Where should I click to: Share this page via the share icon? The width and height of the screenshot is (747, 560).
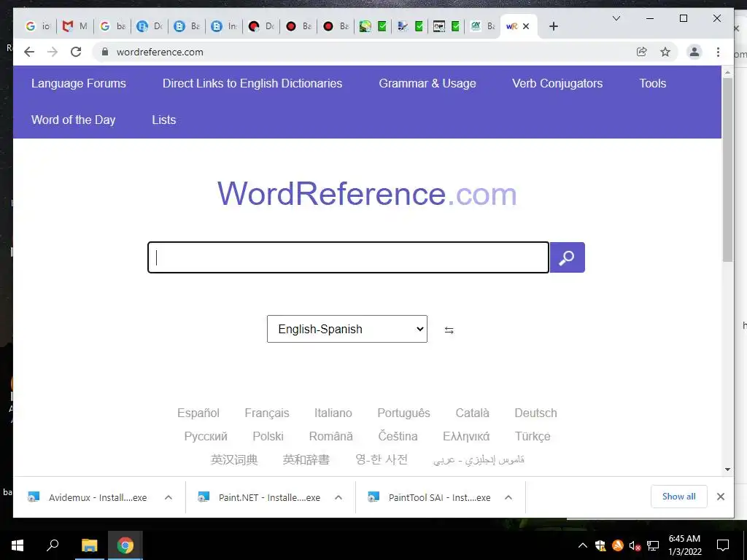[642, 52]
